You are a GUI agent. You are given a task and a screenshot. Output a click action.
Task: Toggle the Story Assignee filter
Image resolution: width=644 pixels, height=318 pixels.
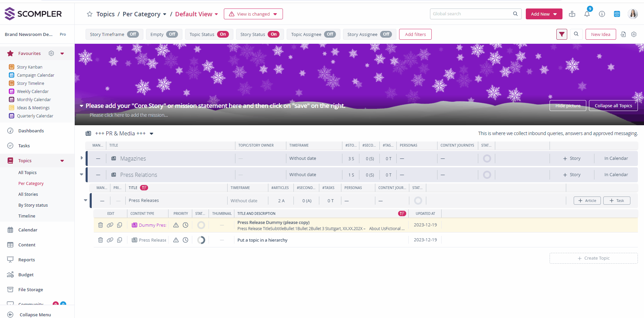click(x=386, y=34)
